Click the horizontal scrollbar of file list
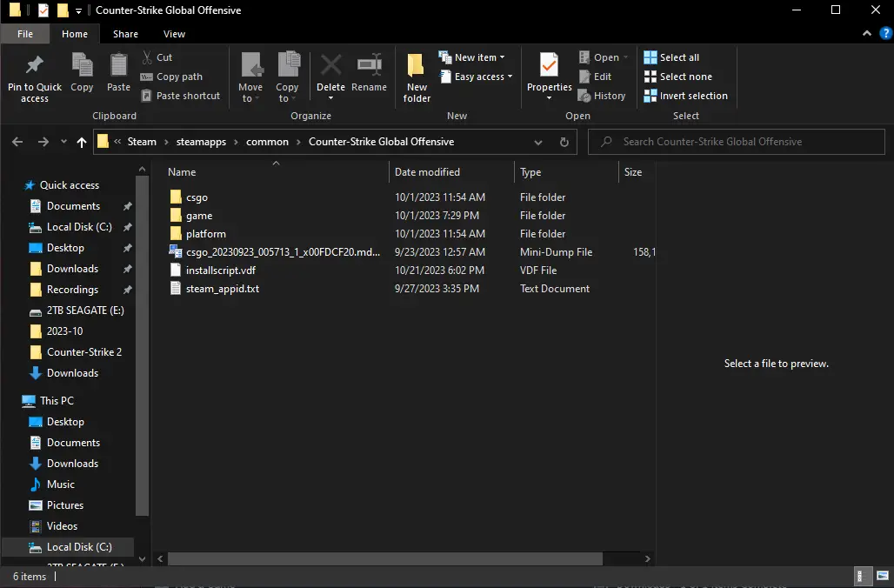The width and height of the screenshot is (894, 588). coord(385,559)
